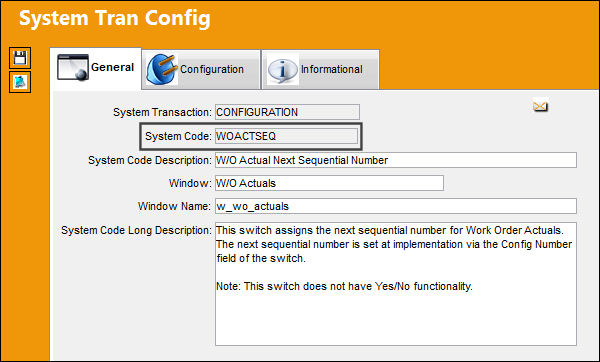
Task: Click the System Code Long Description label
Action: pyautogui.click(x=136, y=231)
